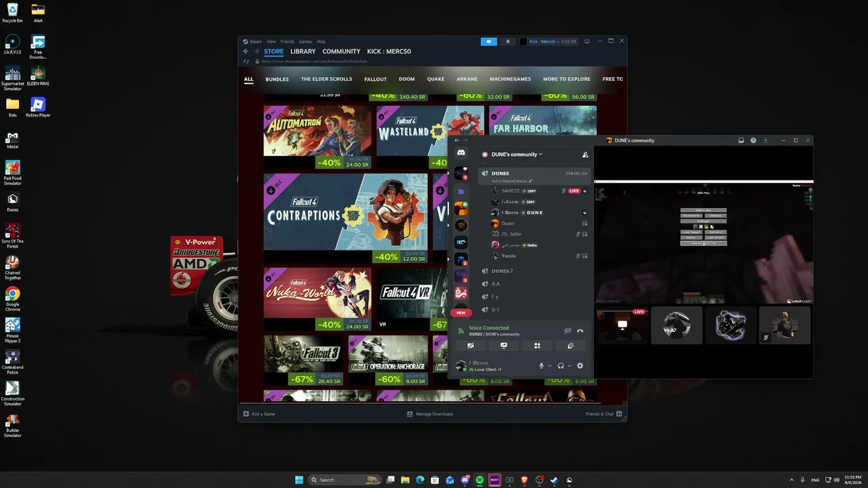The width and height of the screenshot is (868, 488).
Task: Show hidden system tray icons
Action: tap(791, 480)
